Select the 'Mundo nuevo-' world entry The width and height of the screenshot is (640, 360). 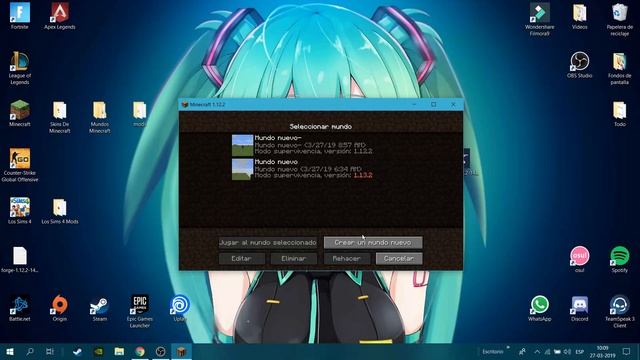click(321, 145)
